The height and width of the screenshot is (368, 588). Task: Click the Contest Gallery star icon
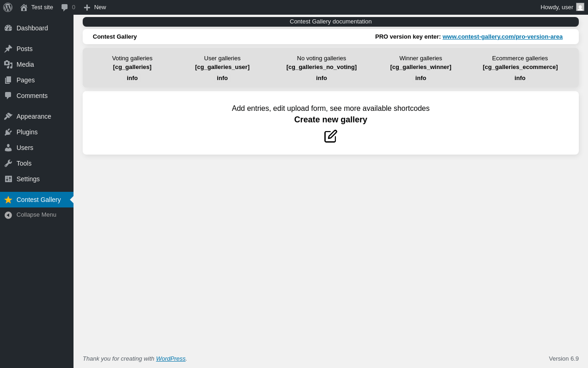click(8, 200)
